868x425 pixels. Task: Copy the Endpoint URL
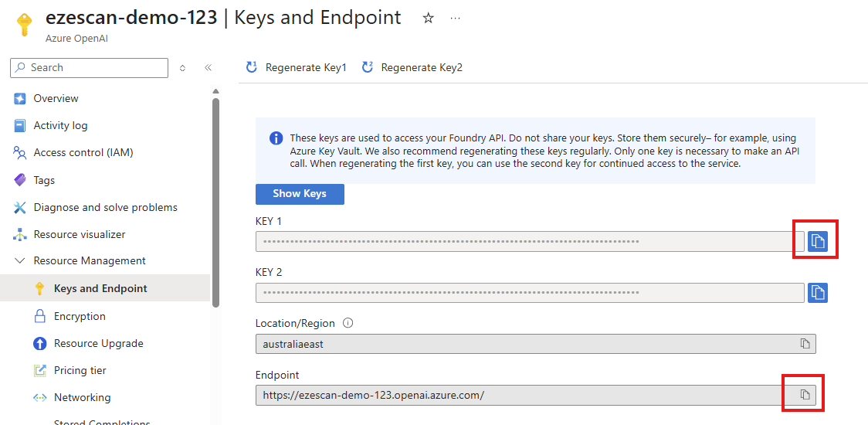(x=805, y=395)
